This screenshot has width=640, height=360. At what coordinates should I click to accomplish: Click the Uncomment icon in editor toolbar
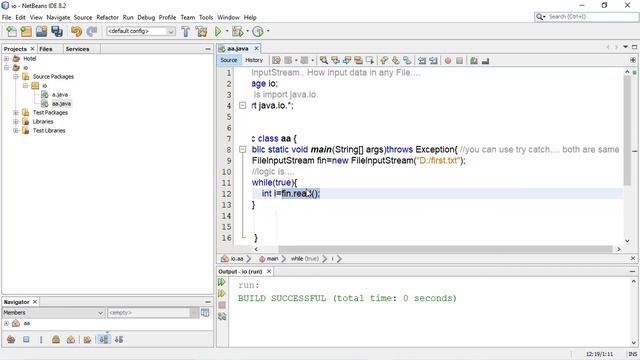[x=485, y=60]
